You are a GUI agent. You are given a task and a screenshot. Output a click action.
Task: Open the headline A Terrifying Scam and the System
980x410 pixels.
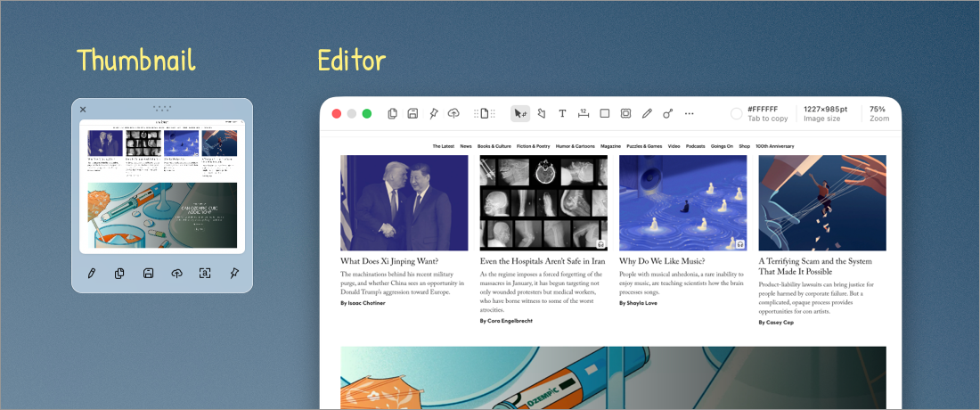click(x=815, y=261)
